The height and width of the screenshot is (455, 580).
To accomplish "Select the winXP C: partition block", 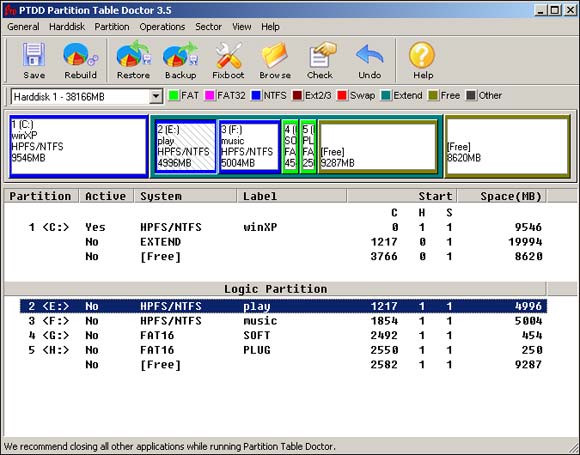I will pos(79,146).
